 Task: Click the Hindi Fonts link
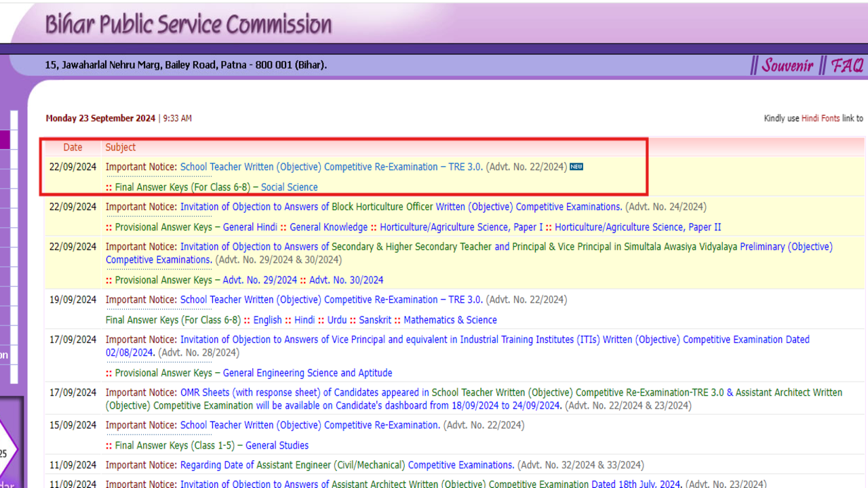(820, 119)
